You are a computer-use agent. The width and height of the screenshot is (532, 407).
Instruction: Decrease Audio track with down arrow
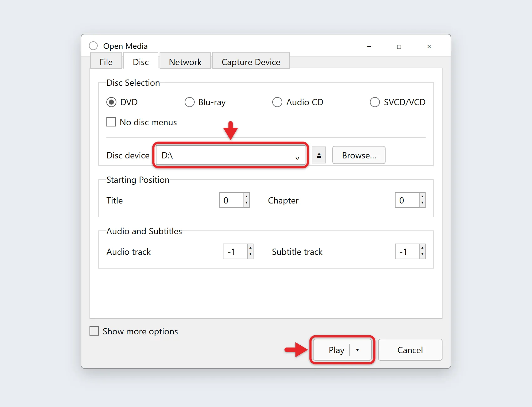tap(250, 255)
